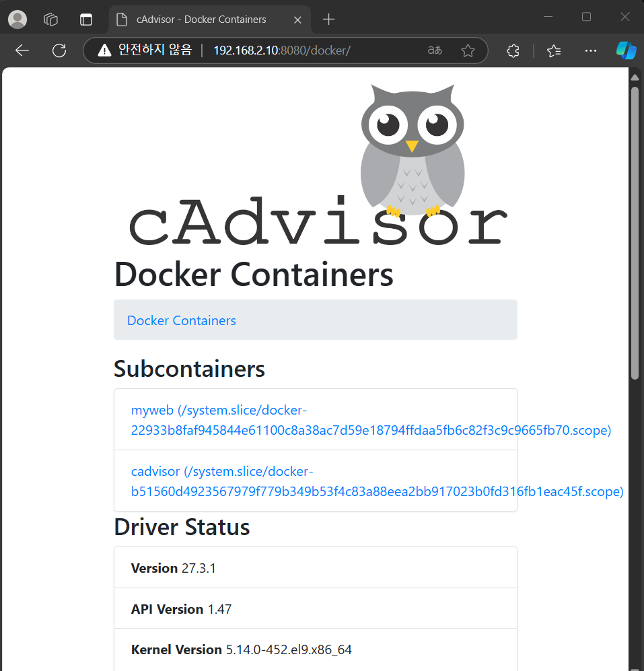The width and height of the screenshot is (644, 671).
Task: Open the translate page icon
Action: coord(435,50)
